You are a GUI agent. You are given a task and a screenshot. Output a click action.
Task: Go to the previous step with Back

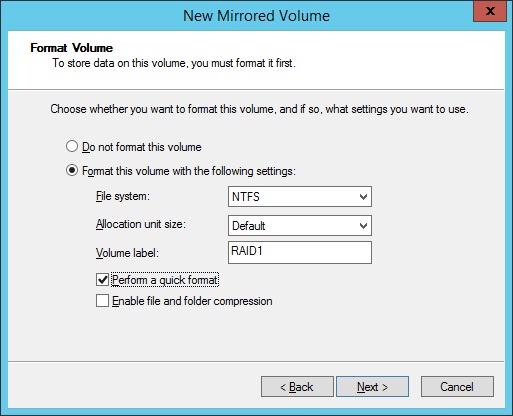(297, 387)
